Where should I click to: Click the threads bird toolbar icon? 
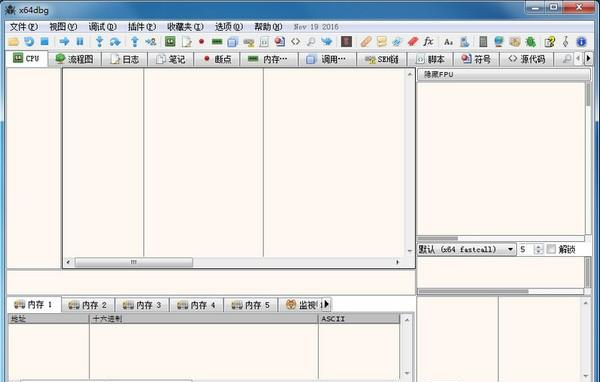click(326, 41)
